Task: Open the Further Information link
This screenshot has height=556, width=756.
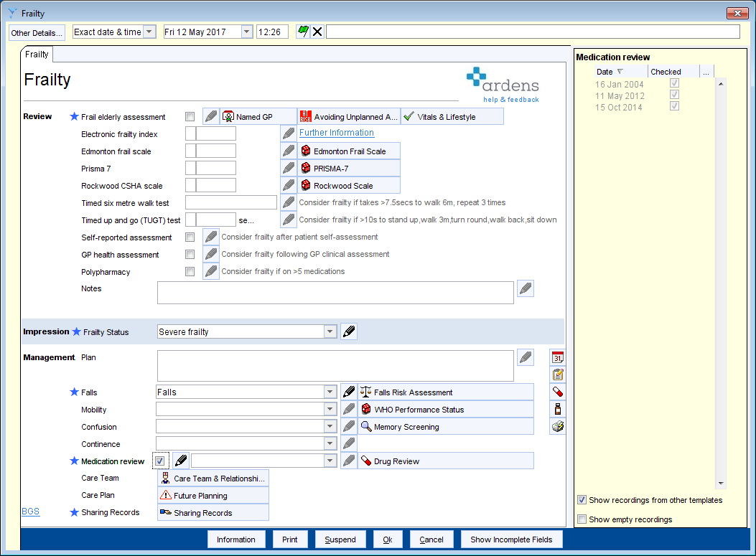Action: pyautogui.click(x=336, y=132)
